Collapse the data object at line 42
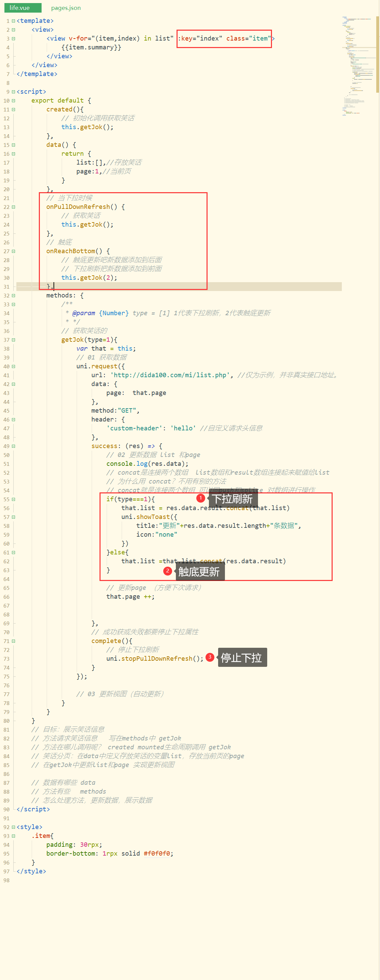The image size is (380, 980). tap(13, 384)
